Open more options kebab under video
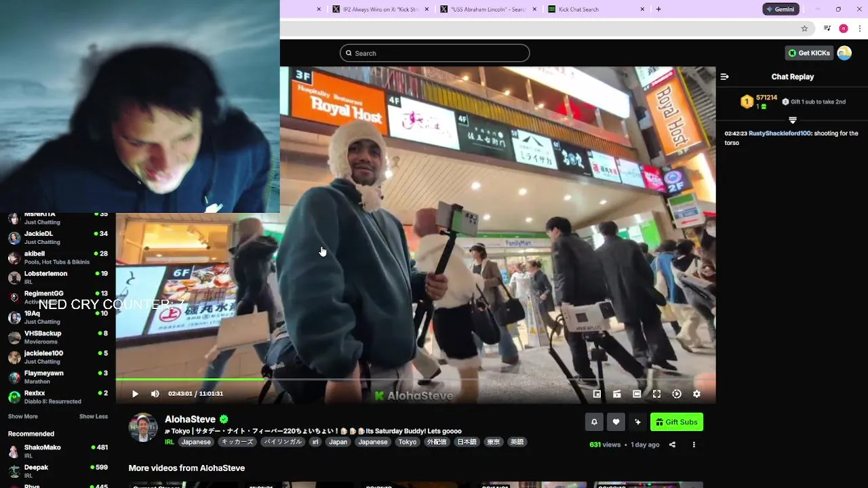Screen dimensions: 868x488 694,445
